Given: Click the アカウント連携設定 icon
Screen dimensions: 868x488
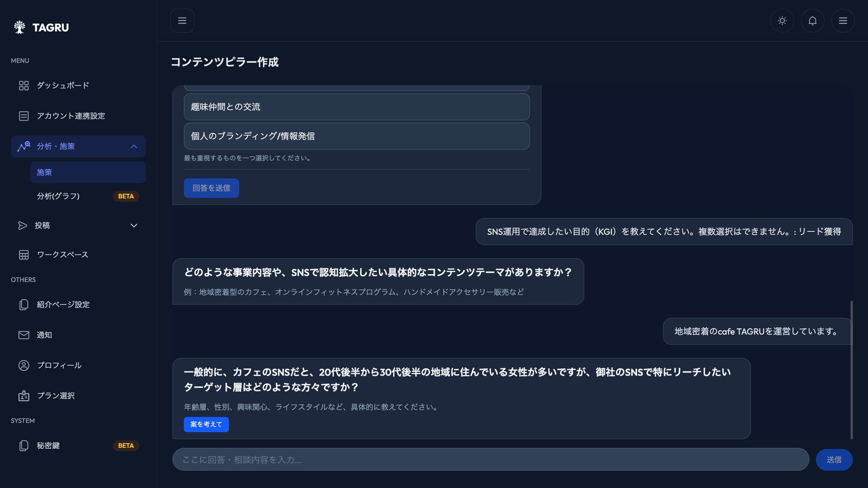Looking at the screenshot, I should [24, 116].
